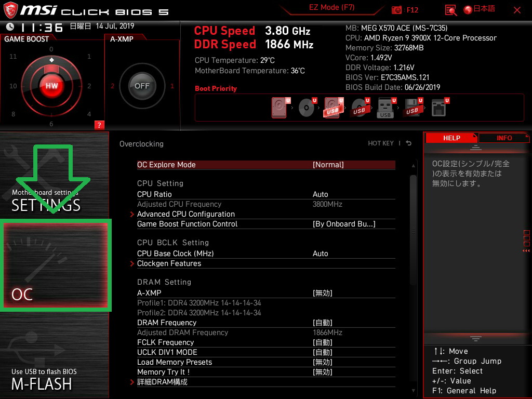Open the BIOS search magnifier icon
The width and height of the screenshot is (532, 399).
click(x=450, y=10)
